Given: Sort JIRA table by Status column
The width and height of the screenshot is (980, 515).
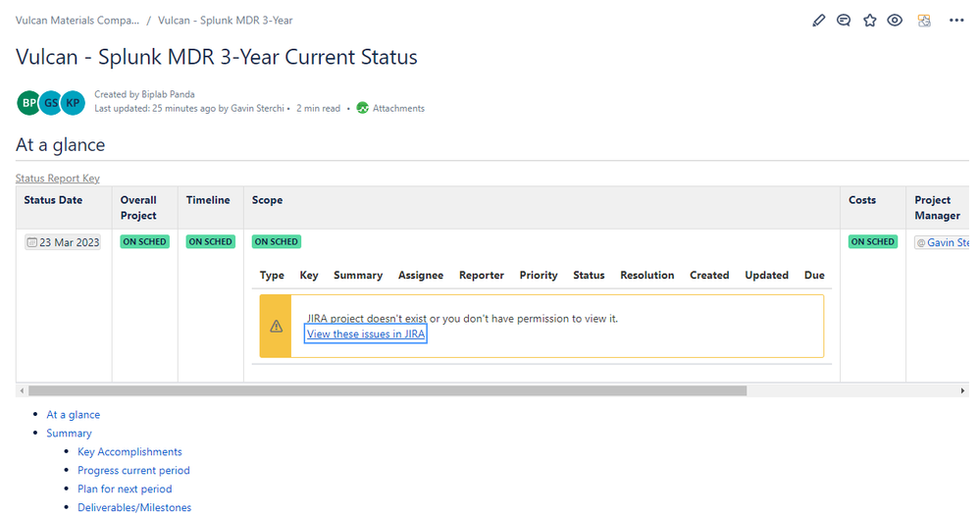Looking at the screenshot, I should coord(589,275).
